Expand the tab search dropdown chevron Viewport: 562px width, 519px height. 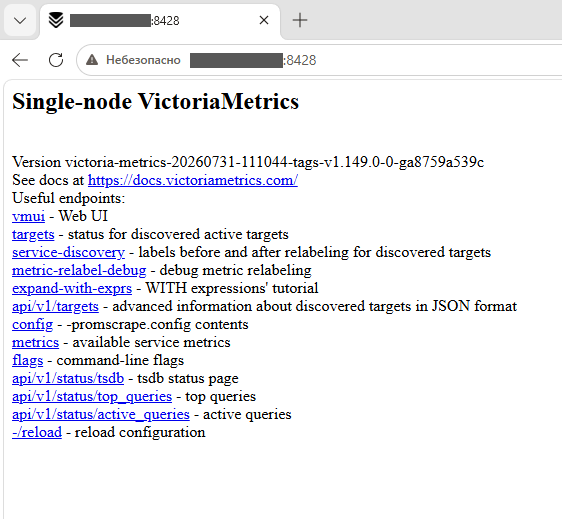pos(20,20)
